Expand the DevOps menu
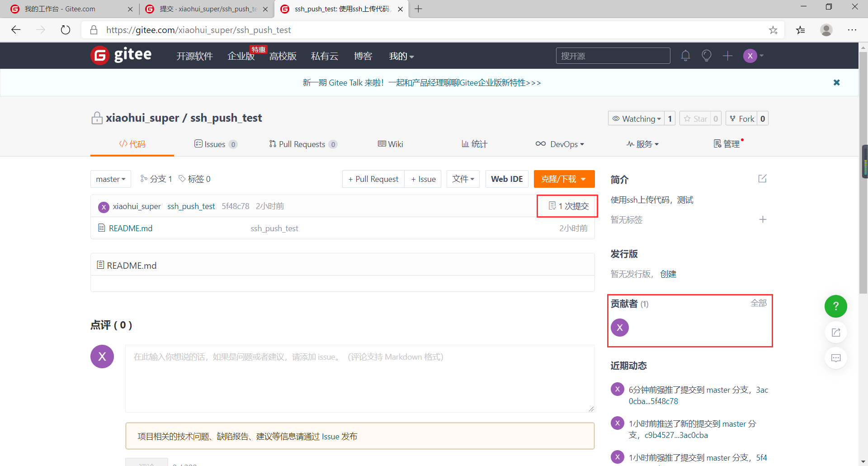This screenshot has width=868, height=466. coord(560,144)
